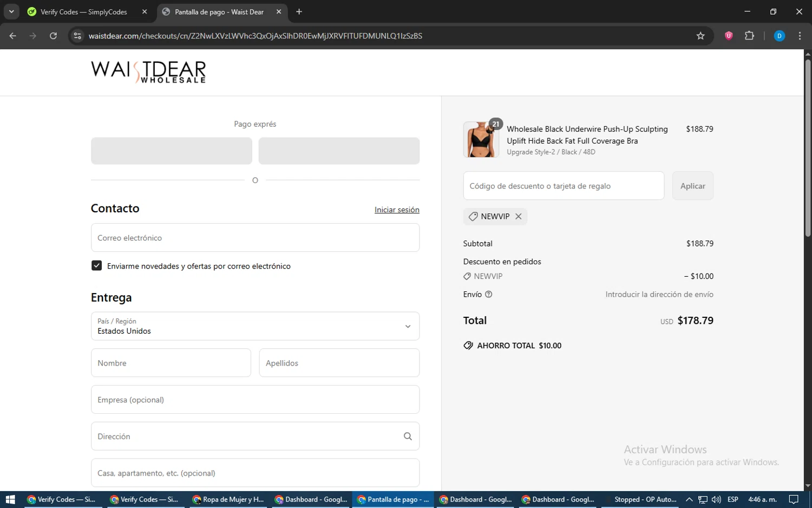Click the NEWVIP tag icon in chip
Screen dimensions: 812x508
(473, 216)
